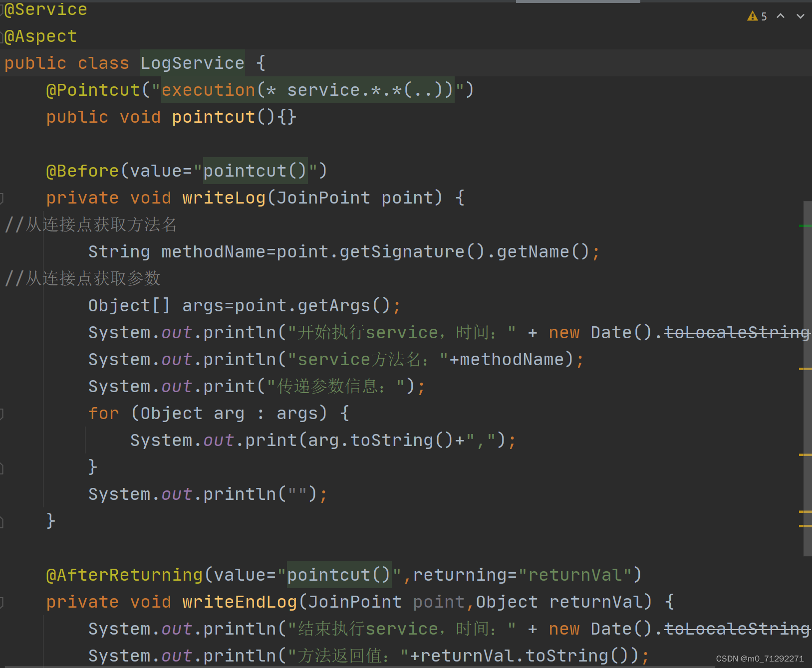Click the string 方法返回值：
Screen dimensions: 812x668
tap(349, 656)
